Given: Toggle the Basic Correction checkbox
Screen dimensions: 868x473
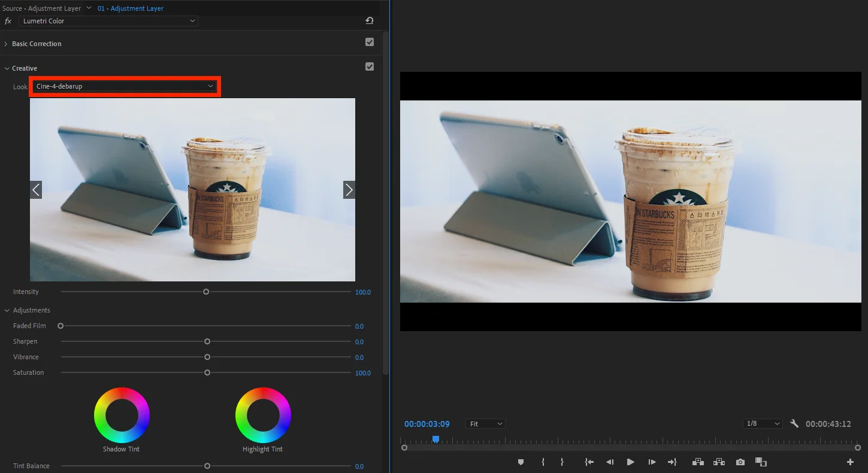Looking at the screenshot, I should [370, 42].
